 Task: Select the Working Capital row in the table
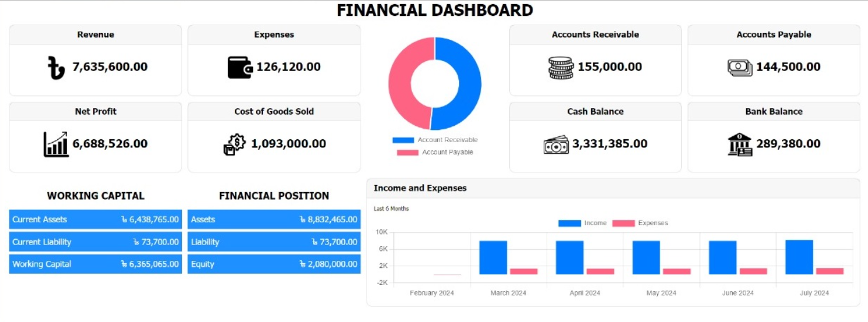(95, 264)
